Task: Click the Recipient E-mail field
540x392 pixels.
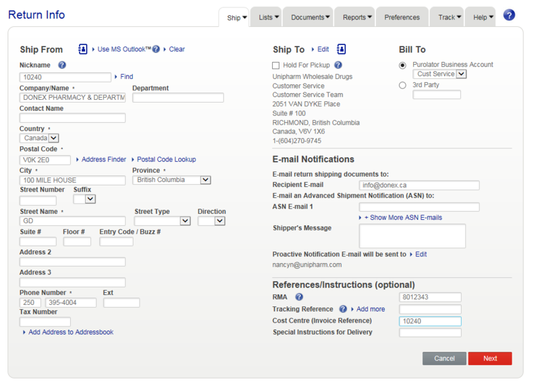Action: pyautogui.click(x=419, y=185)
